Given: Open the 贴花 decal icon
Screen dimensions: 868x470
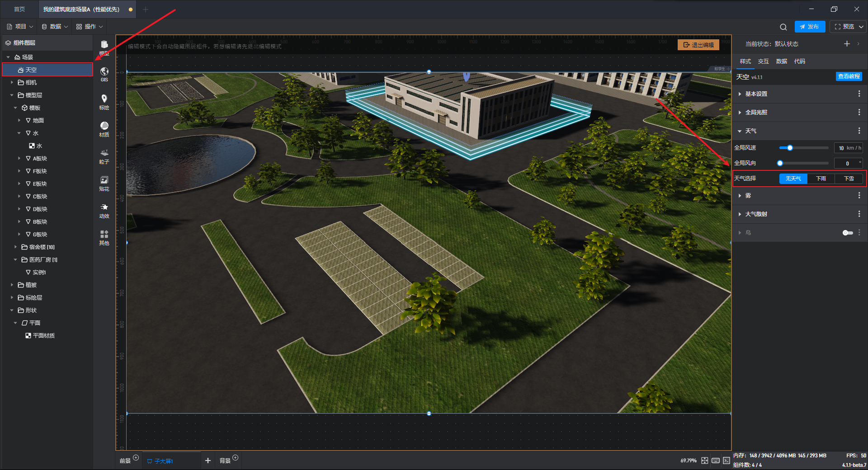Looking at the screenshot, I should click(104, 183).
